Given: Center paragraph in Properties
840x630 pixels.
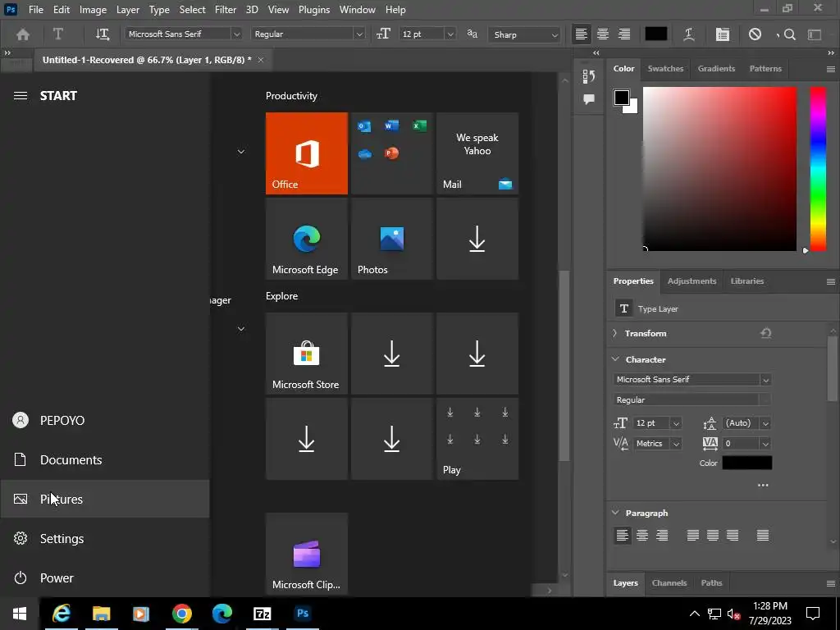Looking at the screenshot, I should click(642, 535).
